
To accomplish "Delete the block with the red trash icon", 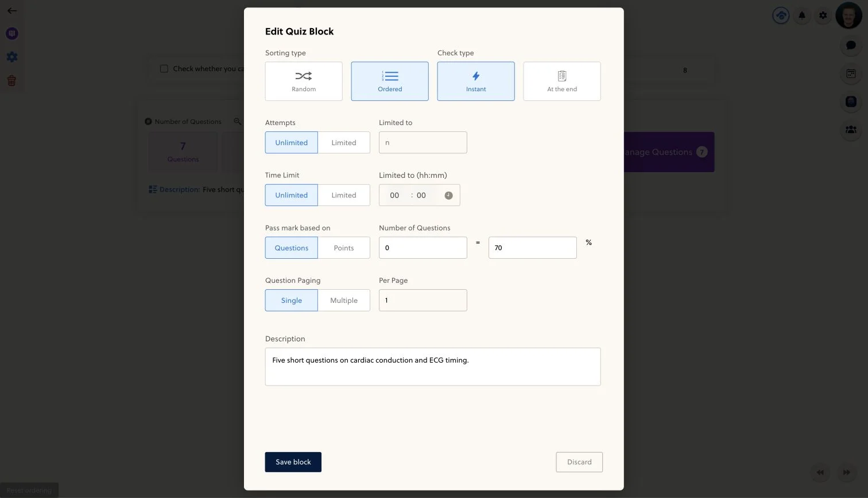I will (x=12, y=80).
